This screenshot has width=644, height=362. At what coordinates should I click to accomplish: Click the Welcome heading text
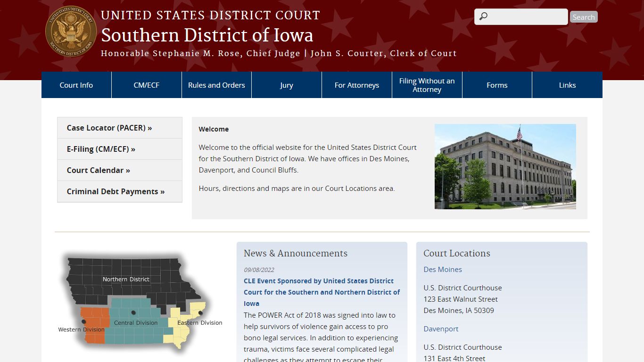[214, 129]
